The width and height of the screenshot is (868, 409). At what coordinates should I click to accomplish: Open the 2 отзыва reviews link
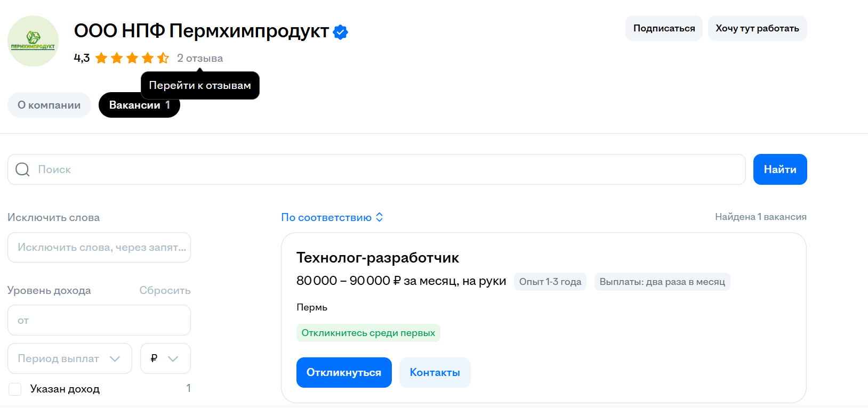click(200, 58)
